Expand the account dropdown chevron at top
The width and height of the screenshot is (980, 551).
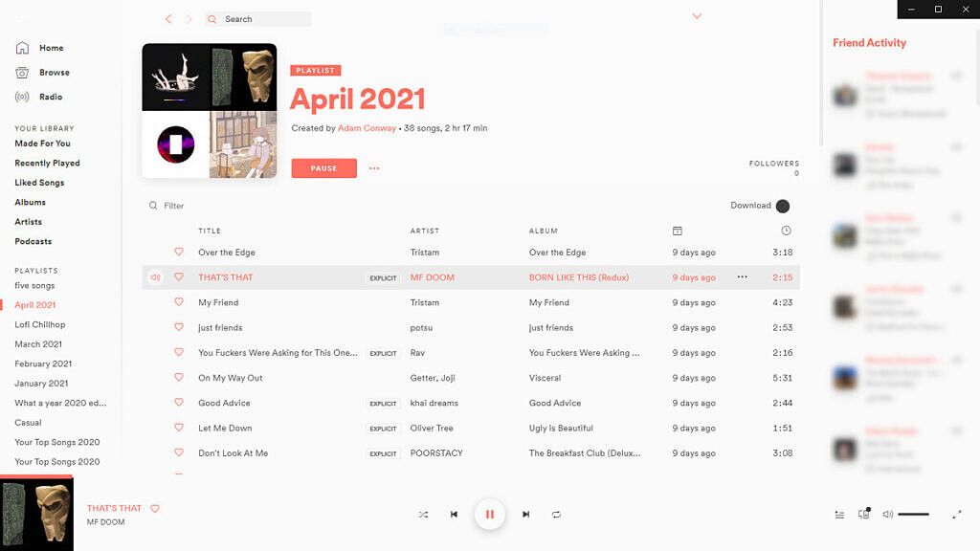point(697,16)
